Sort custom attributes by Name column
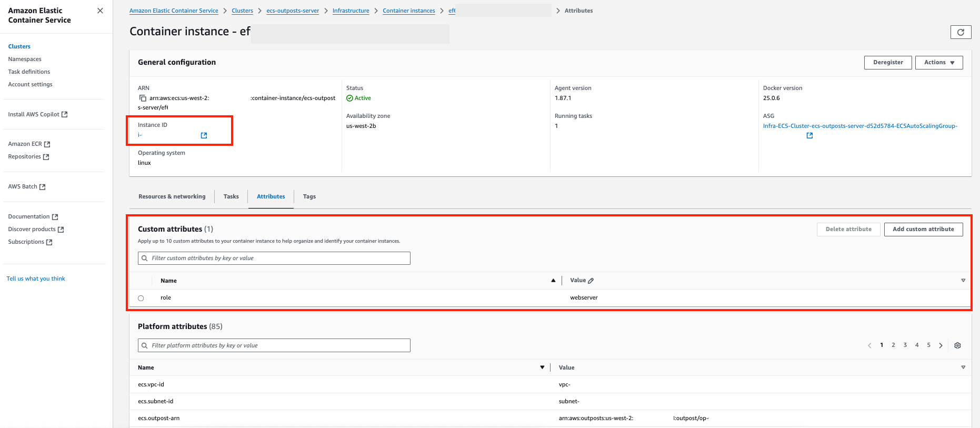The image size is (980, 428). [x=553, y=281]
